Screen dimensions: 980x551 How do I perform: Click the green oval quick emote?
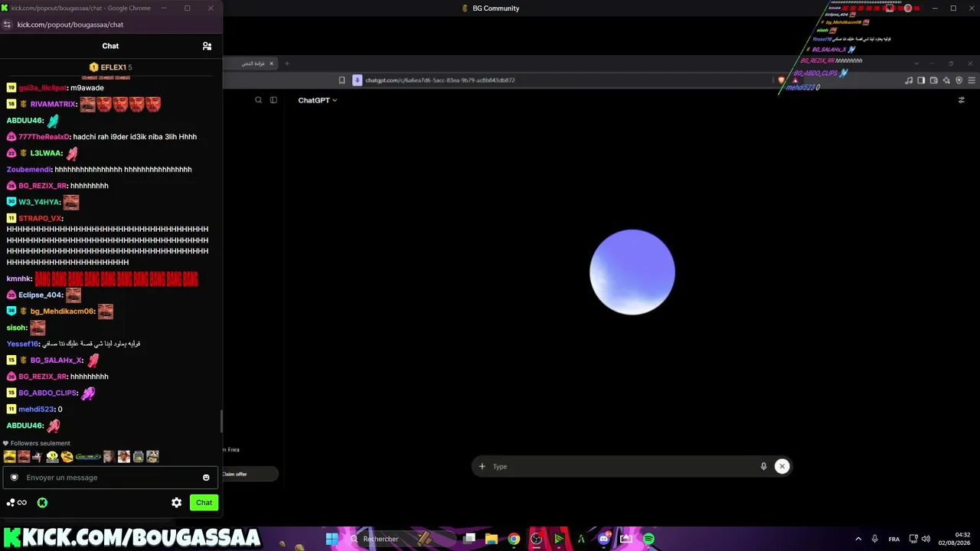pos(88,457)
